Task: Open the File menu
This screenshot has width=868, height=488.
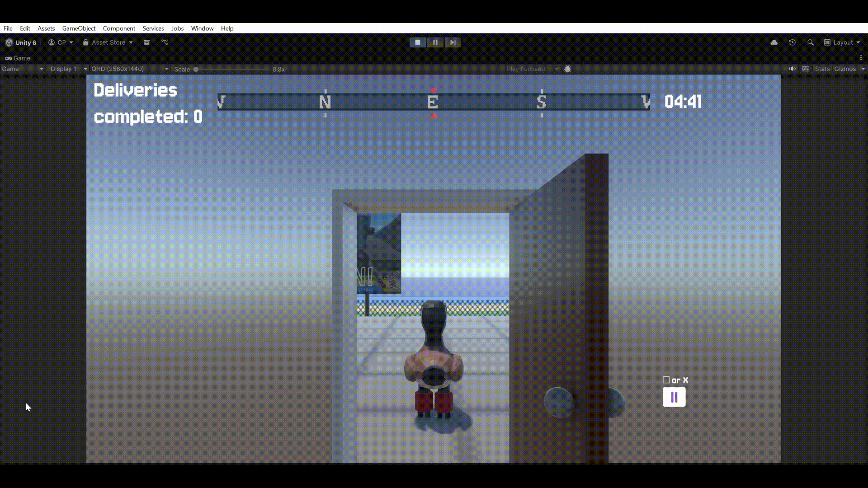Action: [8, 28]
